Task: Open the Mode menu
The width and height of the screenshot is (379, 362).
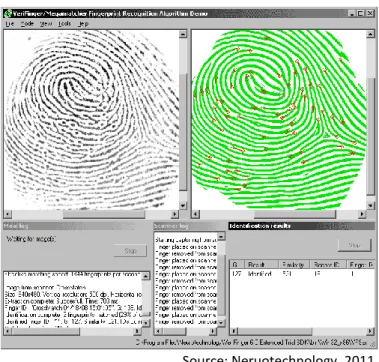Action: point(27,24)
